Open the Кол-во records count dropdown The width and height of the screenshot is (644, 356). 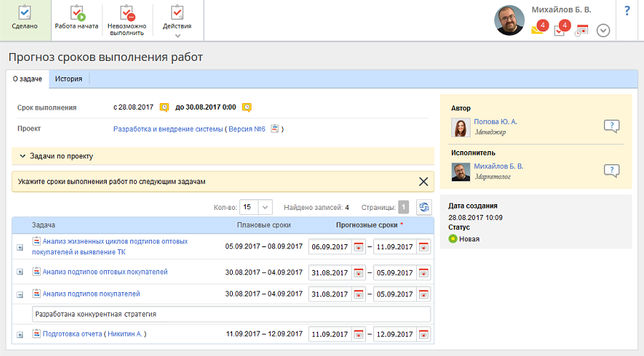click(256, 207)
